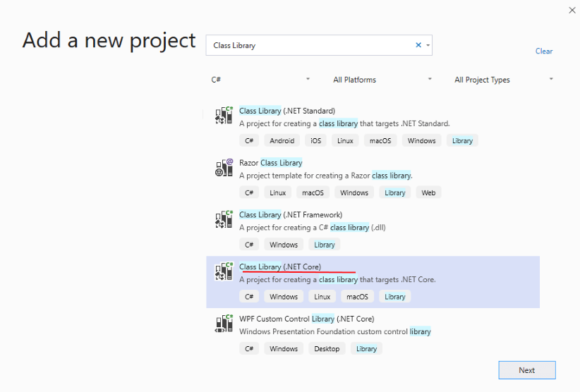This screenshot has width=580, height=392.
Task: Click the Linux tag under Razor Class Library
Action: point(278,193)
